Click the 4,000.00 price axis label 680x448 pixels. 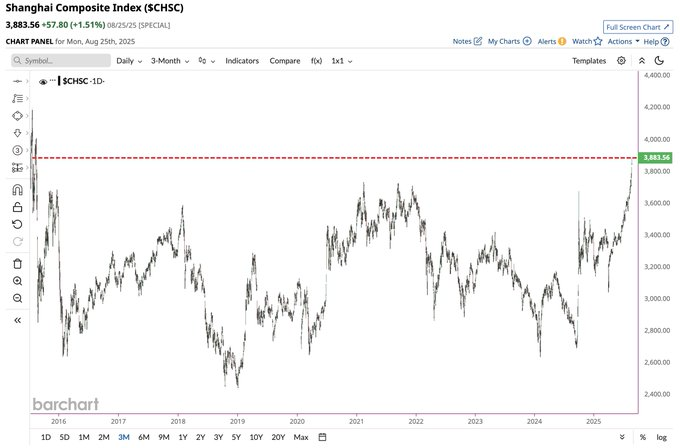(x=657, y=139)
